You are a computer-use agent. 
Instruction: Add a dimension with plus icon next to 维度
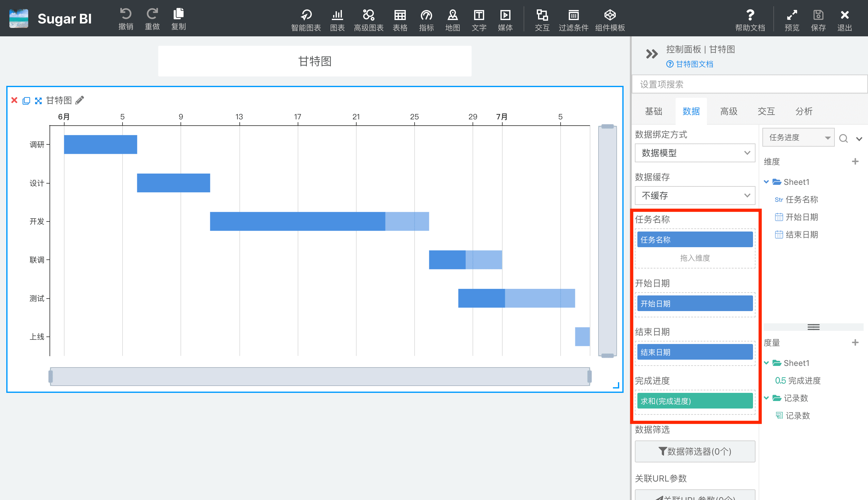pyautogui.click(x=855, y=161)
